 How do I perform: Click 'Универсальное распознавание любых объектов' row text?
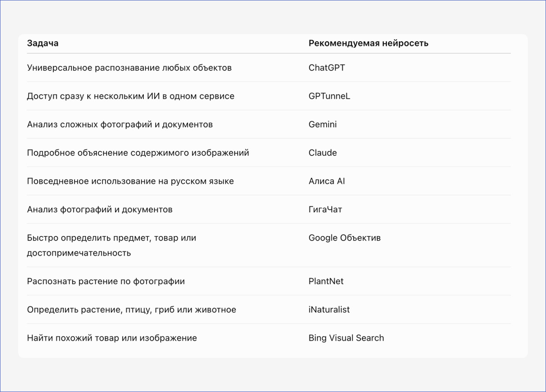129,68
